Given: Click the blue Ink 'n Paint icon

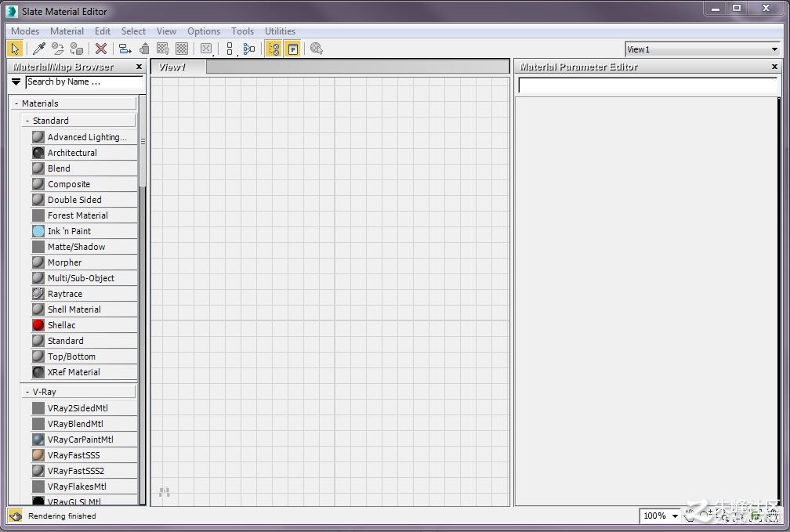Looking at the screenshot, I should pyautogui.click(x=38, y=230).
